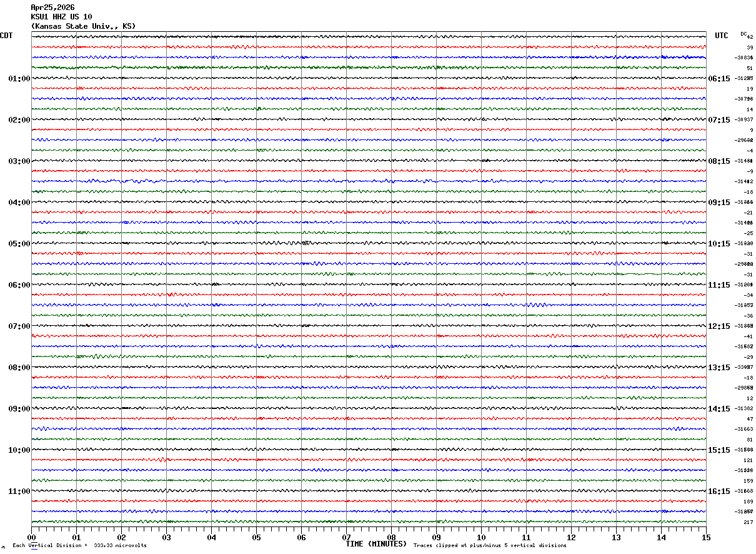The height and width of the screenshot is (554, 756).
Task: Select the 05:00 CDT time label
Action: [x=19, y=244]
